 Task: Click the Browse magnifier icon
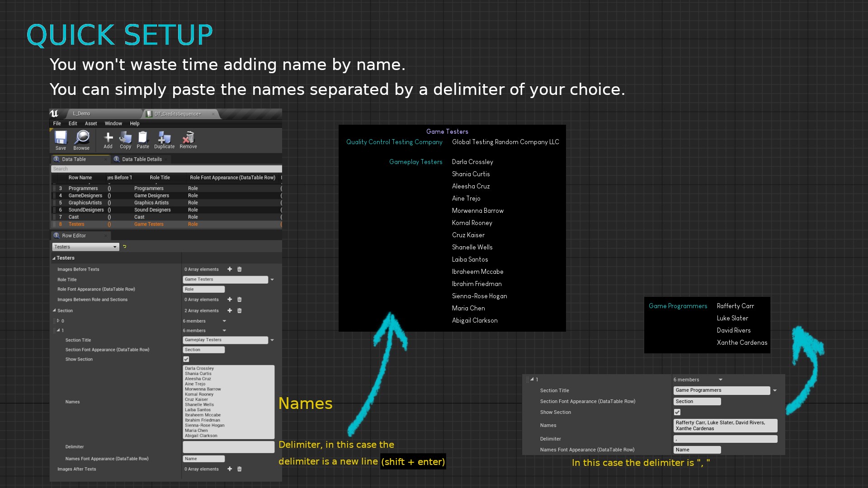click(82, 137)
